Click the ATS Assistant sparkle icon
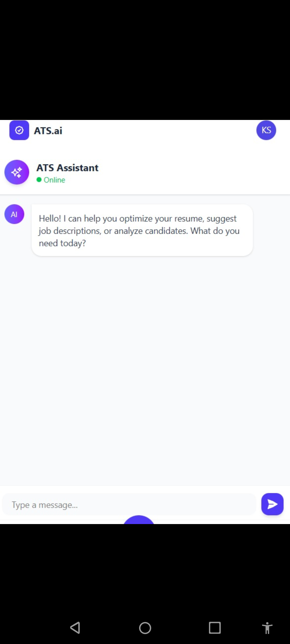The height and width of the screenshot is (644, 290). (17, 172)
